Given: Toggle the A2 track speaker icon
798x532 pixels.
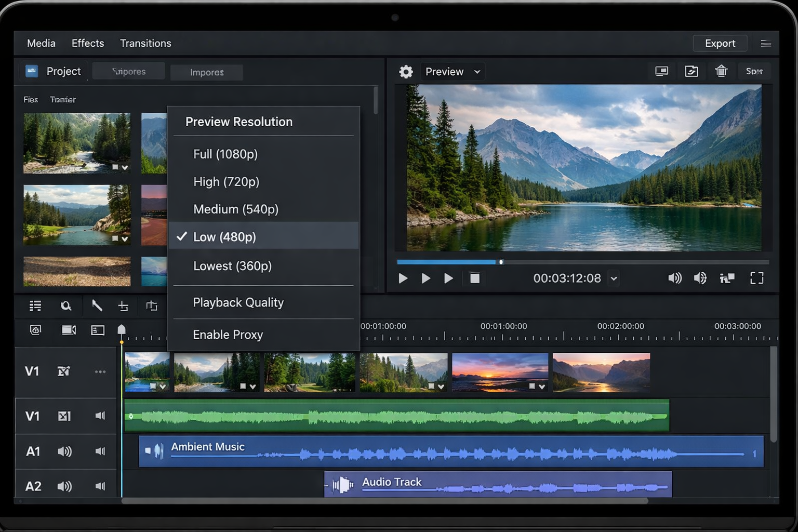Looking at the screenshot, I should tap(64, 486).
